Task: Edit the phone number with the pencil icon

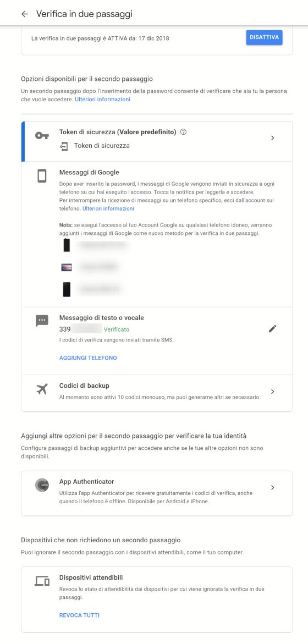Action: (x=273, y=328)
